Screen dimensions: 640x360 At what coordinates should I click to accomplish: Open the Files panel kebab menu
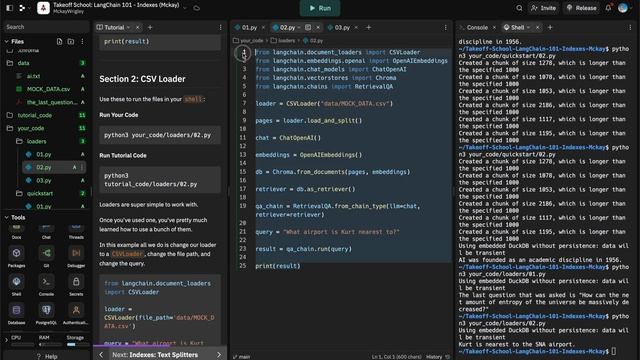pos(82,42)
